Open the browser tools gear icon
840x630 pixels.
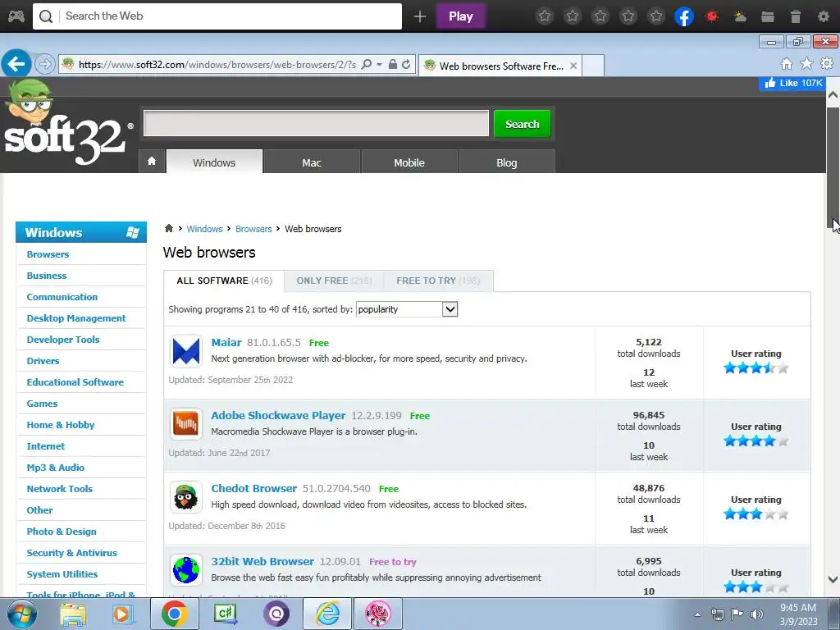(x=827, y=63)
